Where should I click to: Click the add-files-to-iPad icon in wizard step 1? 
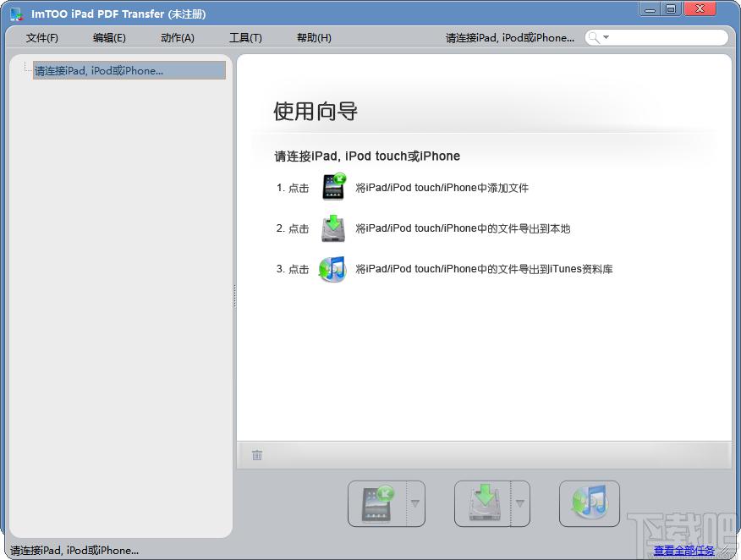[333, 187]
